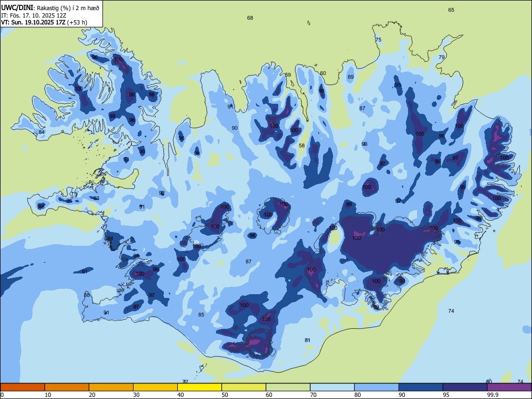Click the '70' tick label under the color scale
This screenshot has width=532, height=399.
tap(313, 395)
